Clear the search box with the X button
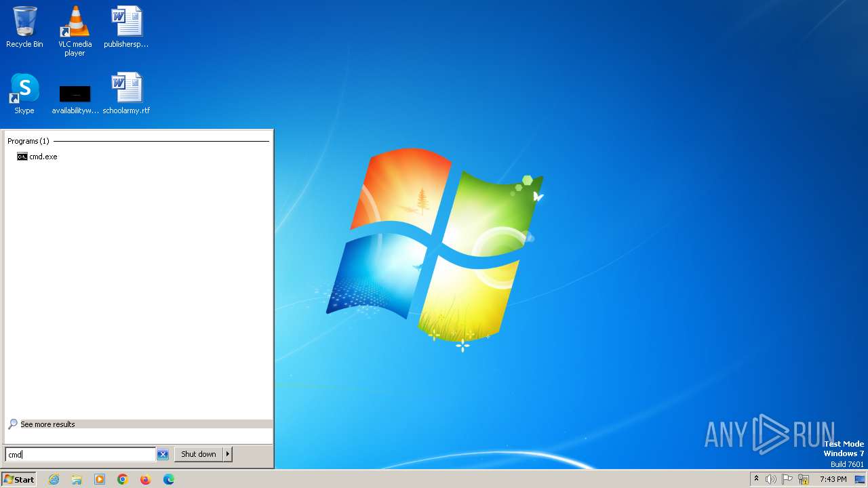This screenshot has height=488, width=868. pyautogui.click(x=163, y=455)
